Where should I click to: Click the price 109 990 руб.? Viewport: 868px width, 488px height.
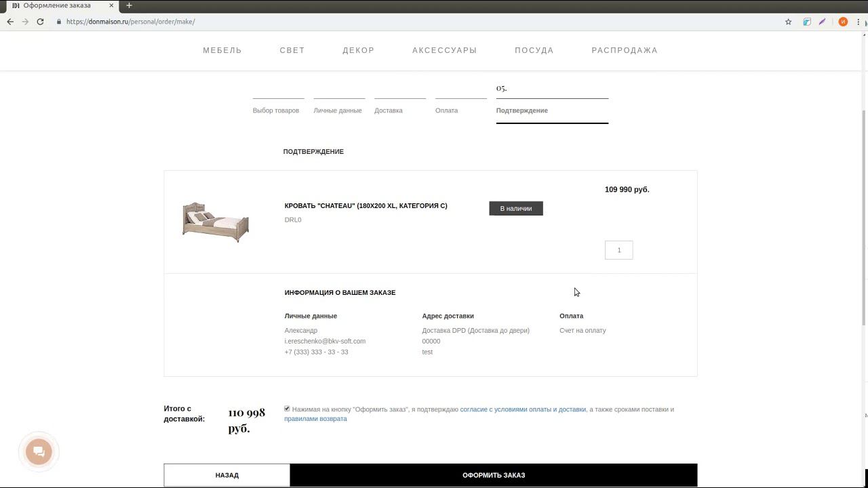coord(627,190)
